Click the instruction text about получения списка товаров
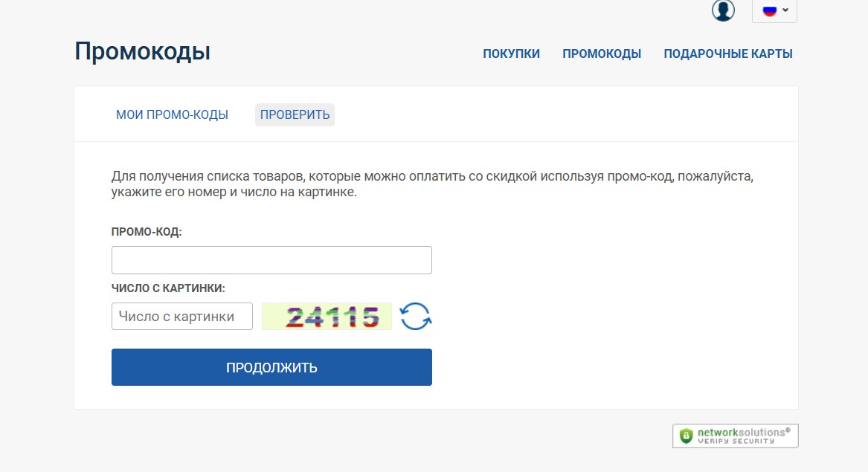The width and height of the screenshot is (868, 472). [432, 184]
